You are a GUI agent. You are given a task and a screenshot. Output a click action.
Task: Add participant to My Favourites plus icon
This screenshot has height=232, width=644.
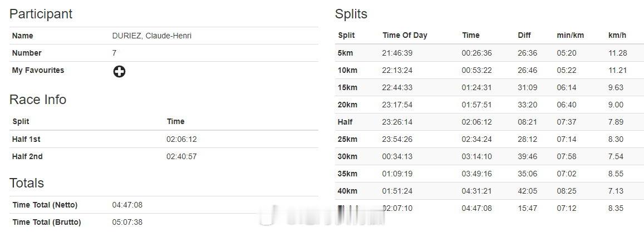coord(119,71)
